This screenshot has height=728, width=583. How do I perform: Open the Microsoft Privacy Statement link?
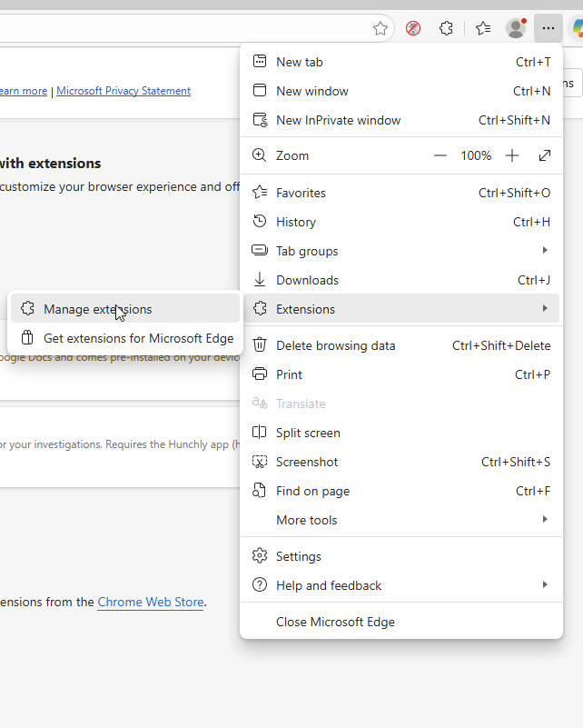(x=124, y=91)
